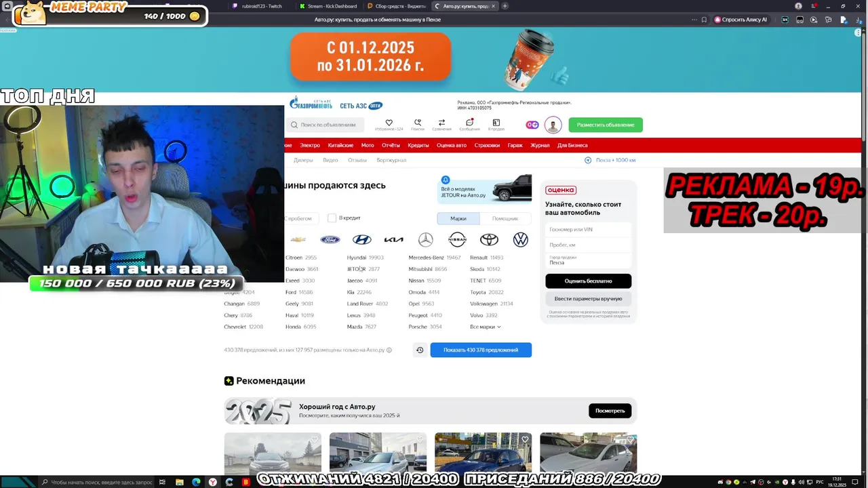Image resolution: width=868 pixels, height=488 pixels.
Task: Open Оценка авто menu item
Action: (x=452, y=145)
